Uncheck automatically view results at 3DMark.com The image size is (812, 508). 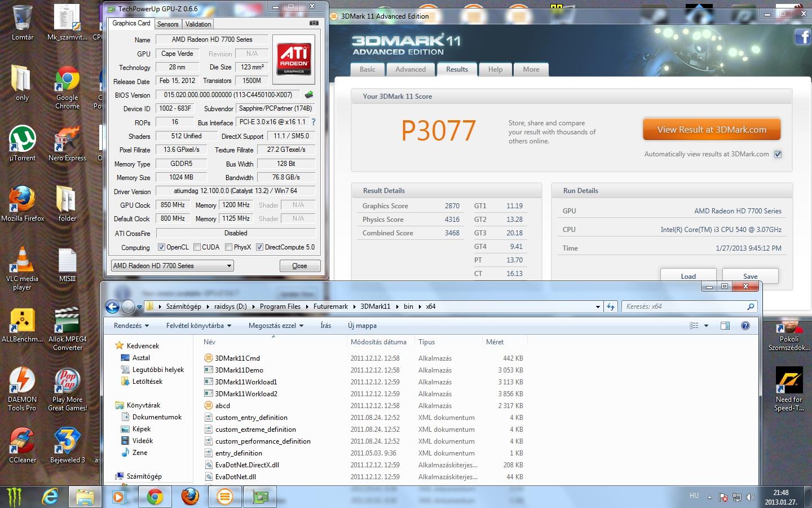778,154
